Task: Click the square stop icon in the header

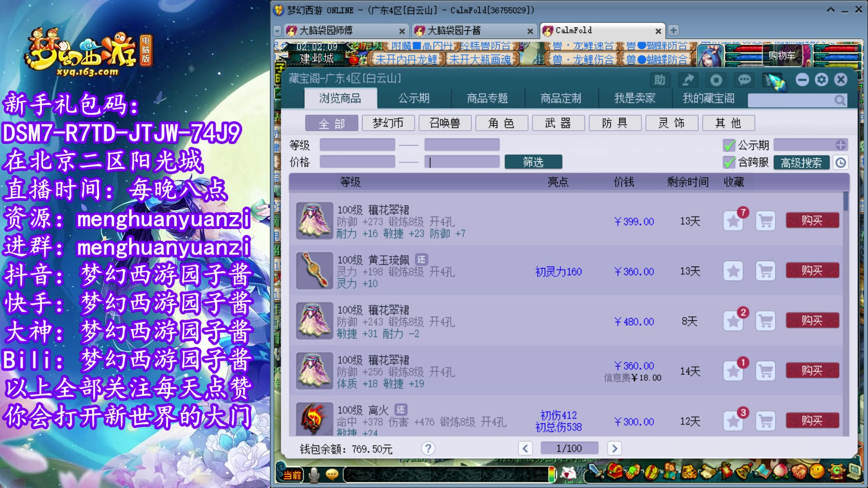Action: click(x=716, y=80)
